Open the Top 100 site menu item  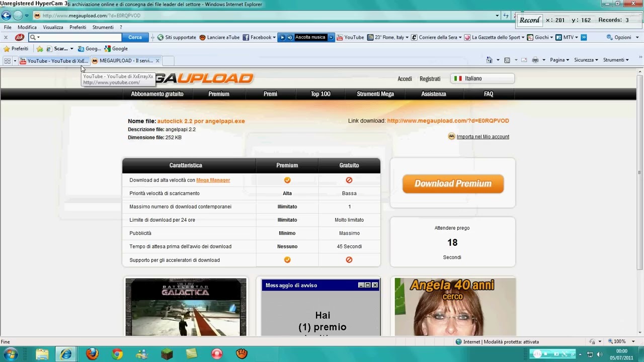pyautogui.click(x=320, y=94)
